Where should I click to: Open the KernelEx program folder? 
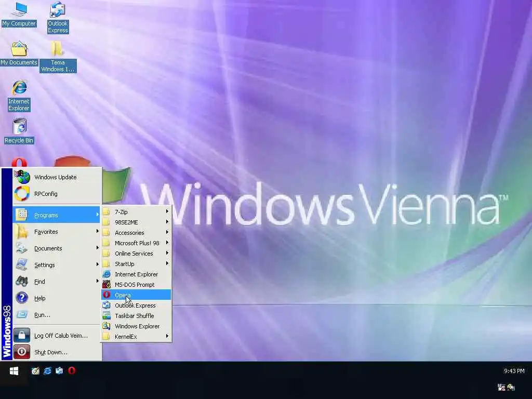(x=136, y=337)
